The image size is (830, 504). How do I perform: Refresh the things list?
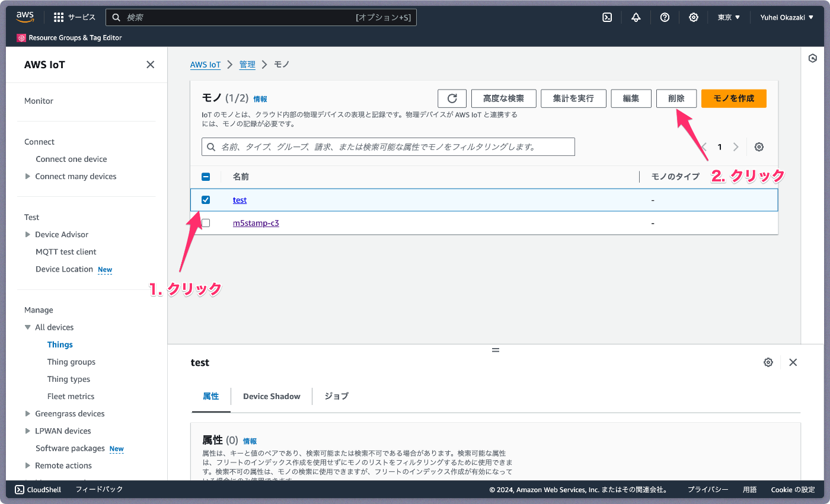point(452,98)
